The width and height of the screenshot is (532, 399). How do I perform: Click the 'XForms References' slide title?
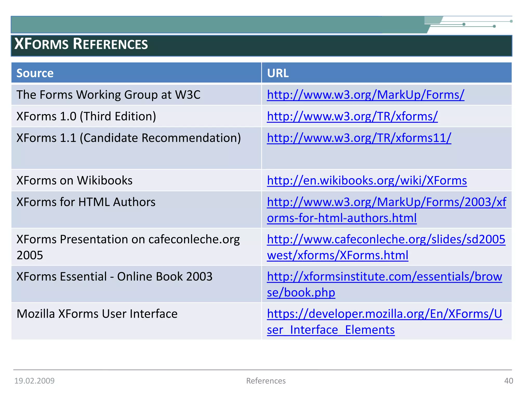[81, 44]
